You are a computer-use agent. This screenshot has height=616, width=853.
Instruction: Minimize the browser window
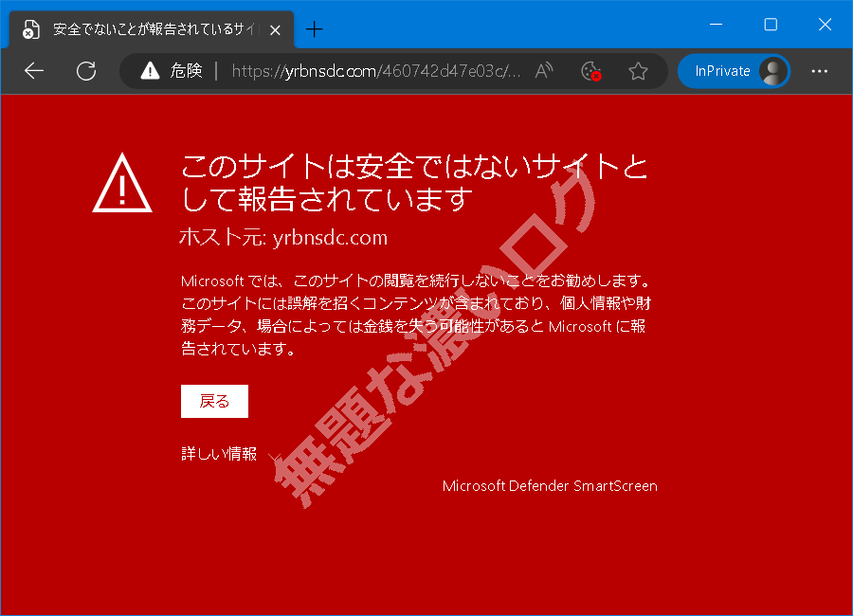point(716,25)
